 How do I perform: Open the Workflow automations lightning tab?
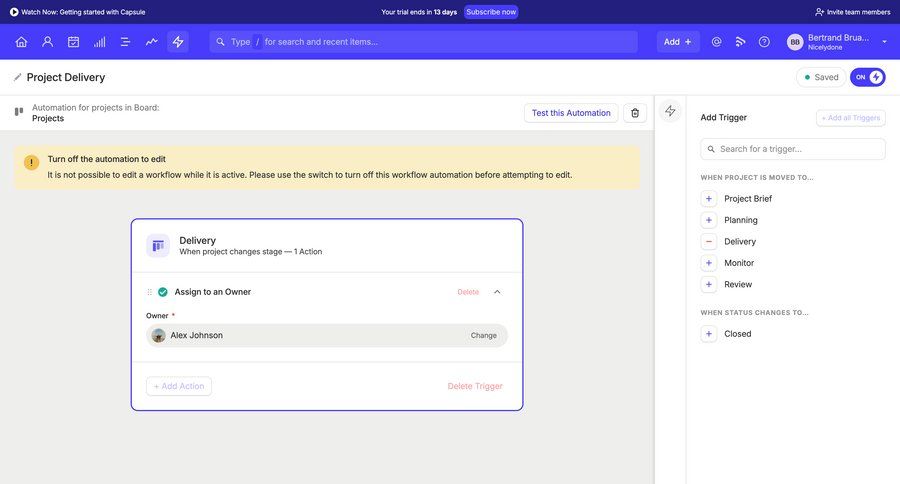click(178, 42)
